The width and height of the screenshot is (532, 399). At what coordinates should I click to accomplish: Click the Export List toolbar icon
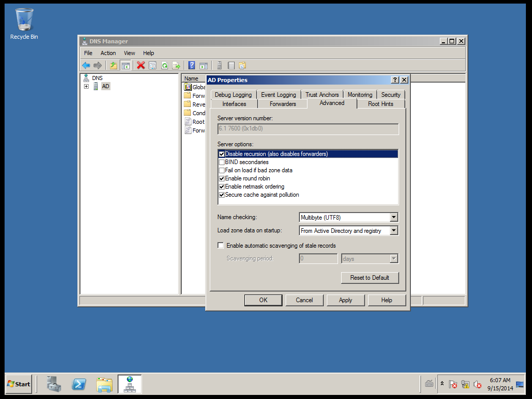[176, 65]
